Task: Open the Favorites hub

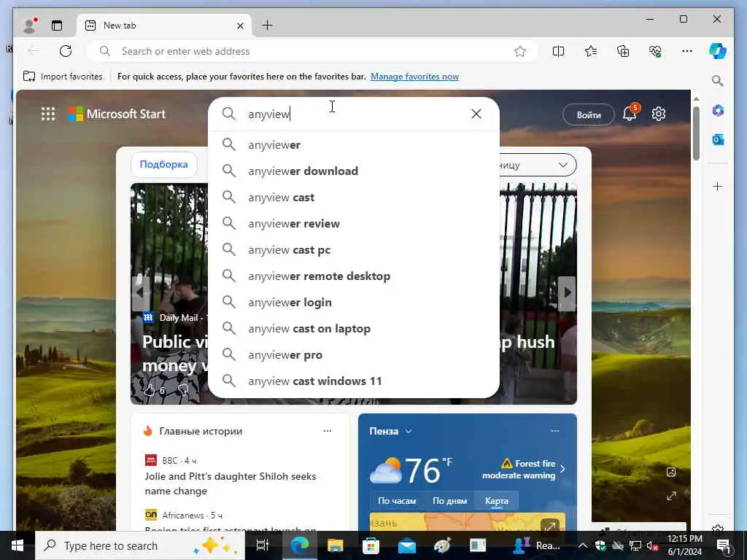Action: click(591, 51)
